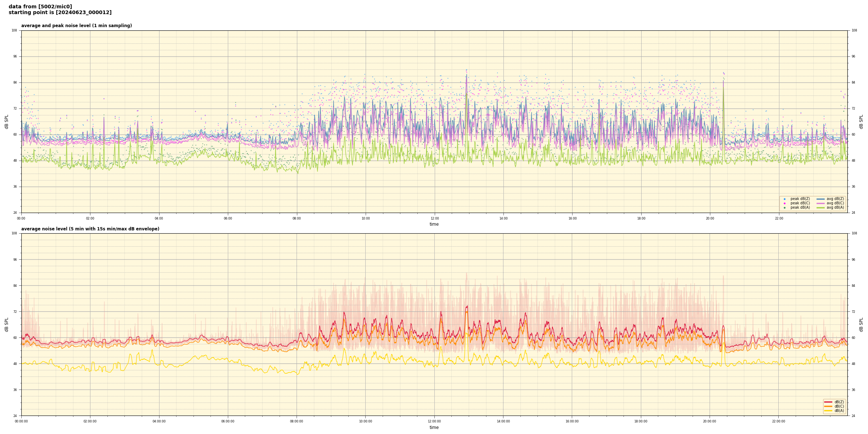Click the top chart title 'average and peak noise level'
Screen dimensions: 868x434
[x=76, y=26]
